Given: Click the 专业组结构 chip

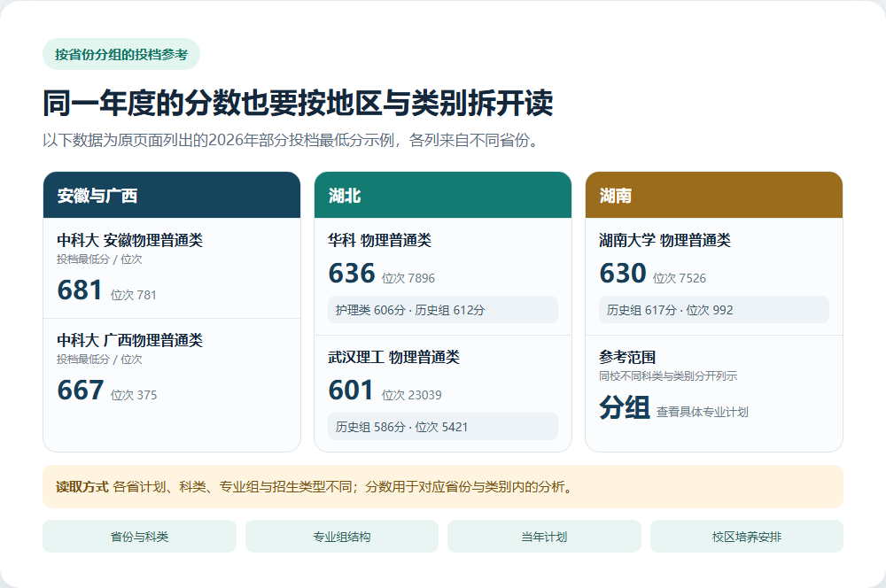Looking at the screenshot, I should pyautogui.click(x=342, y=536).
